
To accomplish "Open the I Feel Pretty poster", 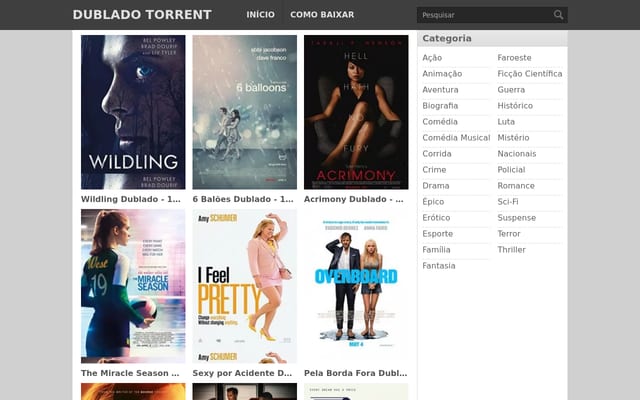I will 244,286.
